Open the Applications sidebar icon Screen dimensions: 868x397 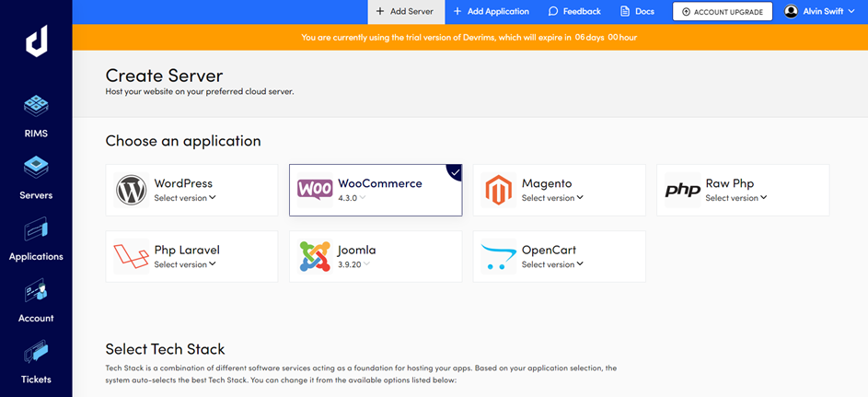click(36, 229)
